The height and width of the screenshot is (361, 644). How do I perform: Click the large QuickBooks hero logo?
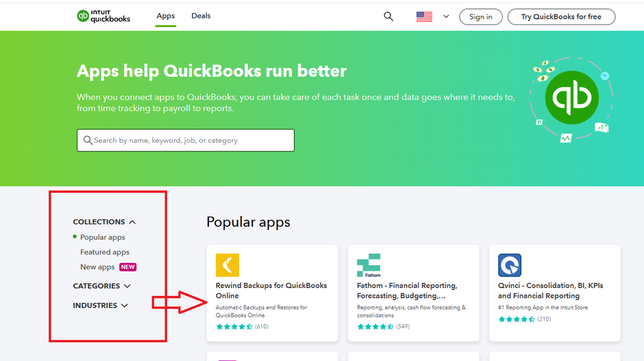(572, 97)
